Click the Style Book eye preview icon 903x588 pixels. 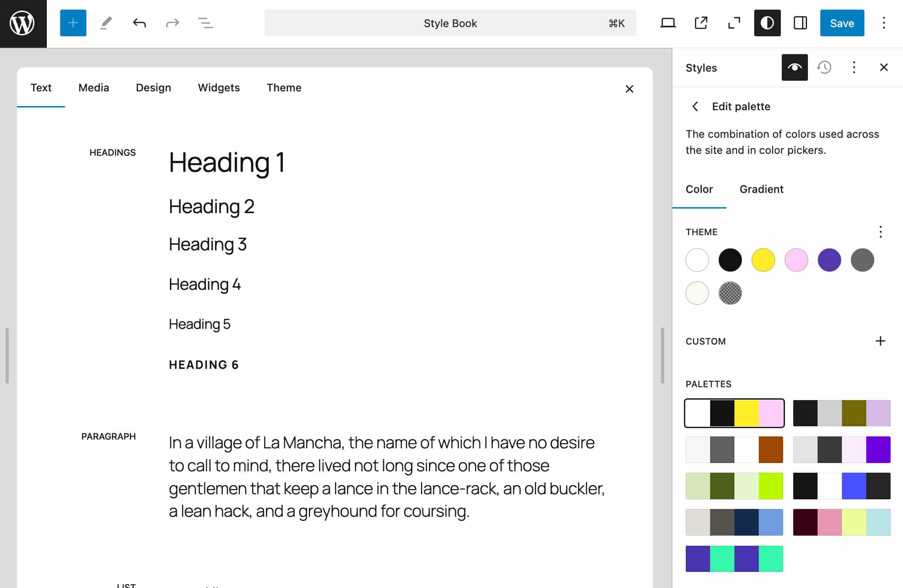pos(795,67)
